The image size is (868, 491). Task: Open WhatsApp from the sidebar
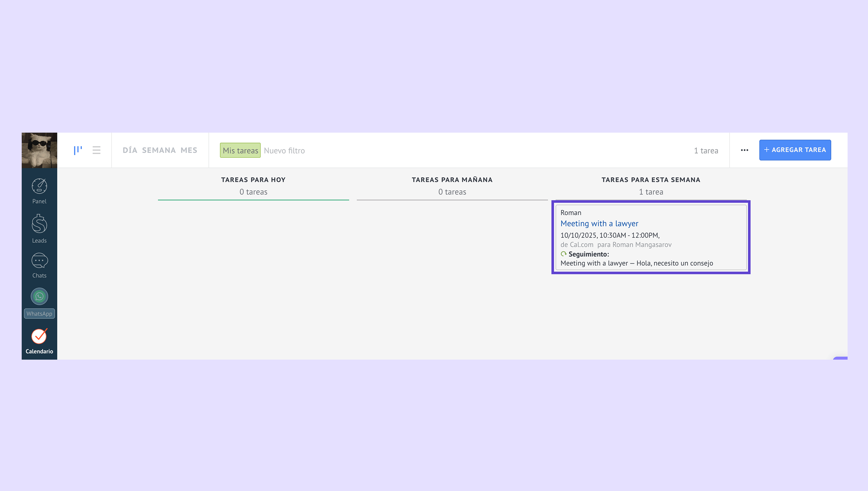click(39, 297)
